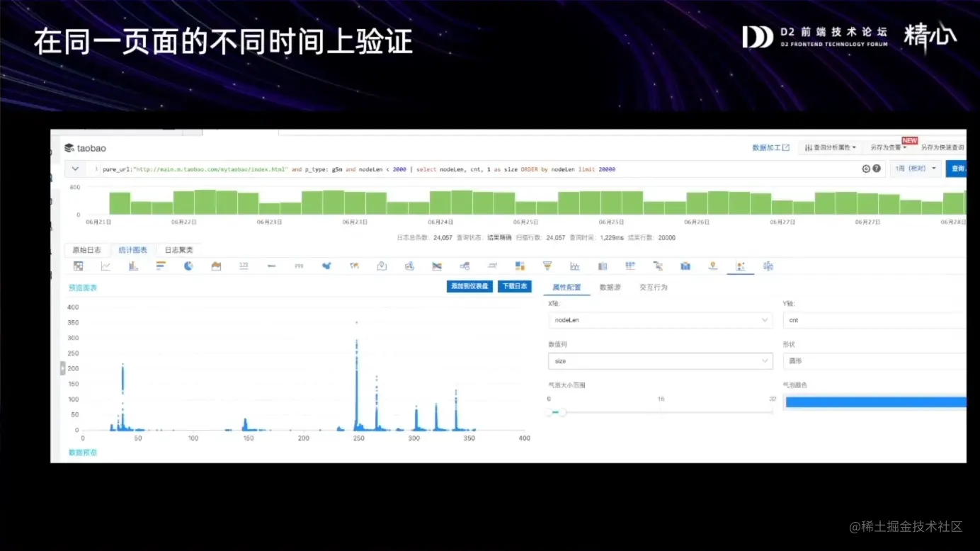980x551 pixels.
Task: Click the external link icon beside 数据加工
Action: (x=786, y=147)
